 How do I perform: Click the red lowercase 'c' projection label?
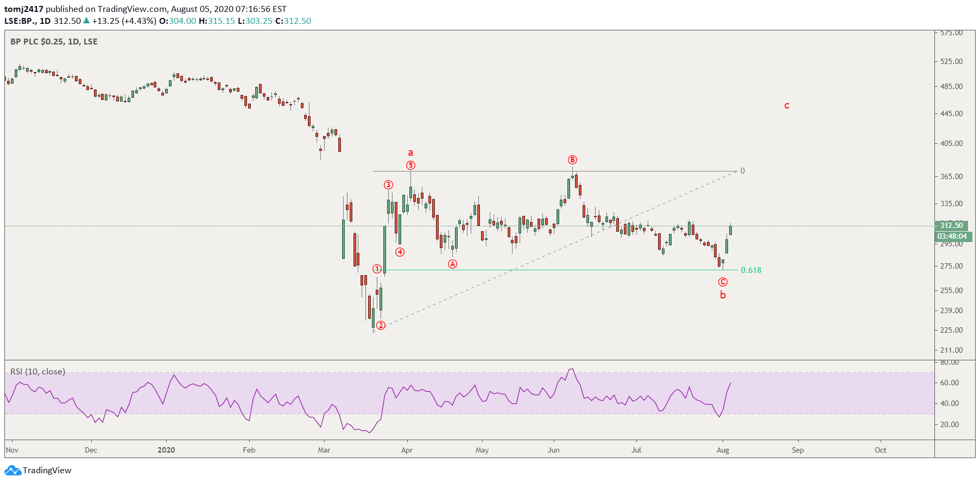click(x=787, y=106)
